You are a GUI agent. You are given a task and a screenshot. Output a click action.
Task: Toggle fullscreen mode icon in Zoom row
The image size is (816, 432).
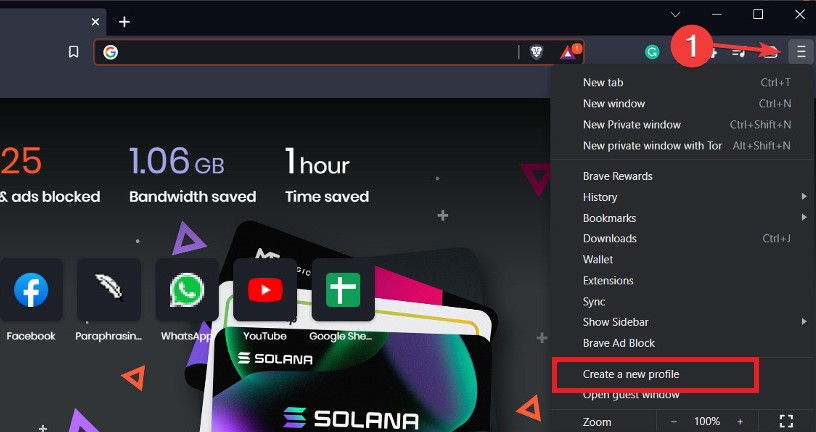[x=787, y=421]
